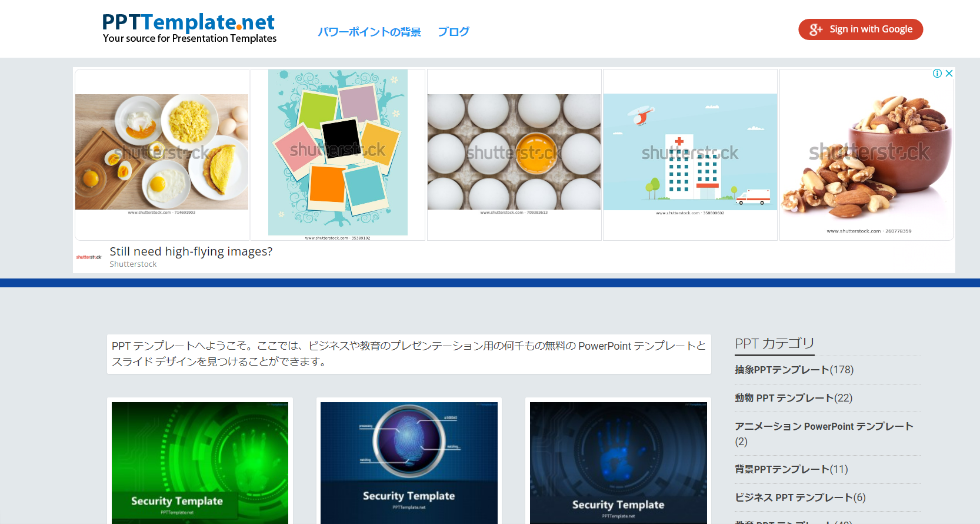Image resolution: width=980 pixels, height=524 pixels.
Task: Open the hospital illustration ad image
Action: coord(690,153)
